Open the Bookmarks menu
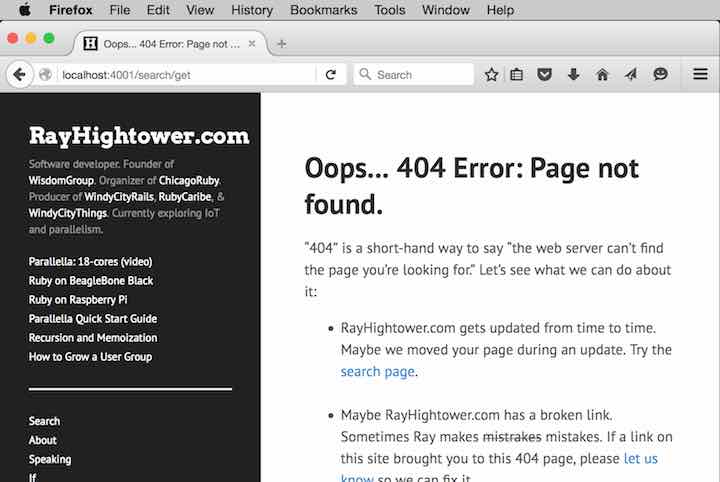The image size is (720, 482). click(x=323, y=10)
